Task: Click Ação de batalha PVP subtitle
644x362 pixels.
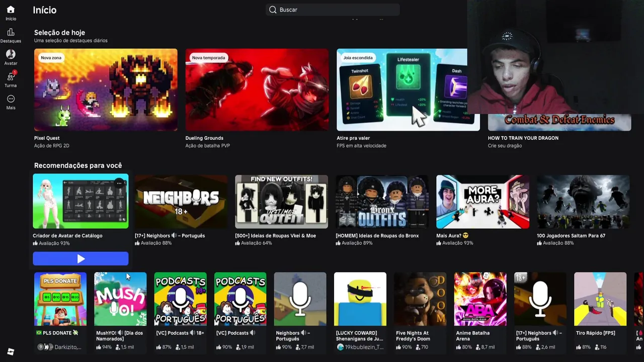Action: 207,146
